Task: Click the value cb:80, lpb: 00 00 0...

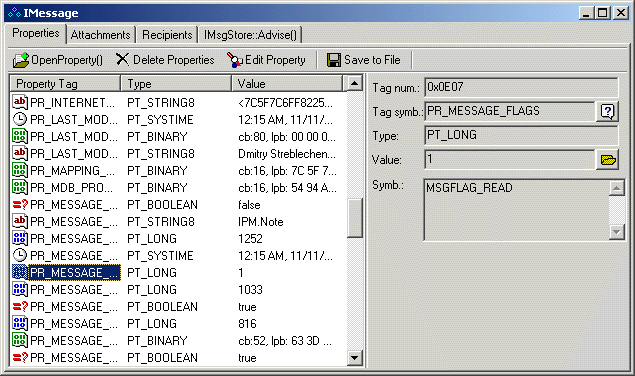Action: click(x=287, y=137)
